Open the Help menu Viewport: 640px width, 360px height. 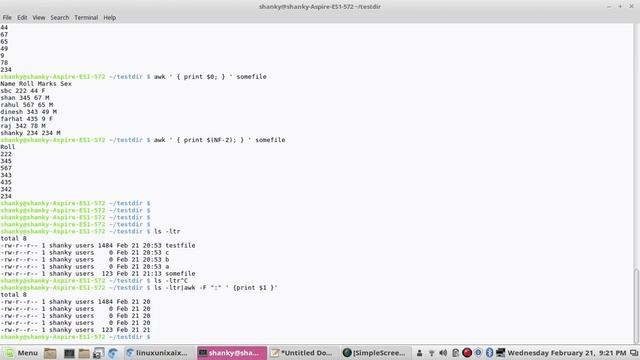(x=109, y=18)
